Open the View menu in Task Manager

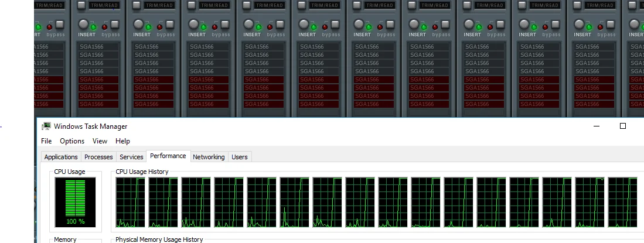pos(100,141)
